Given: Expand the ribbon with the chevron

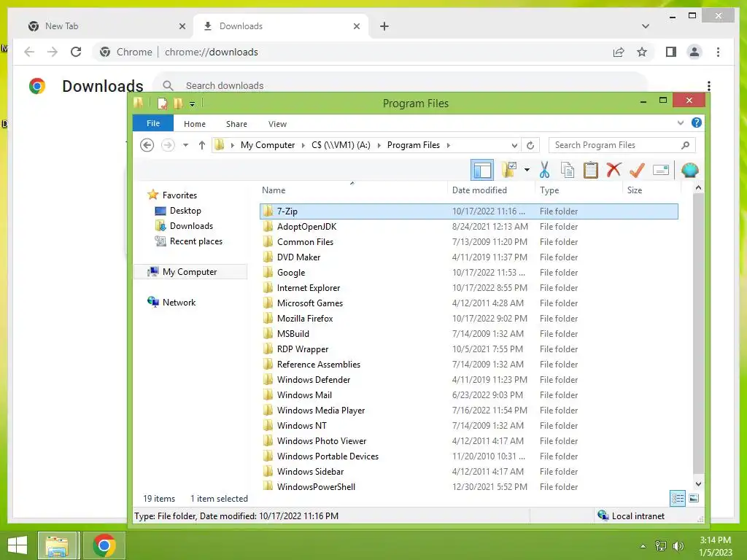Looking at the screenshot, I should pos(681,122).
